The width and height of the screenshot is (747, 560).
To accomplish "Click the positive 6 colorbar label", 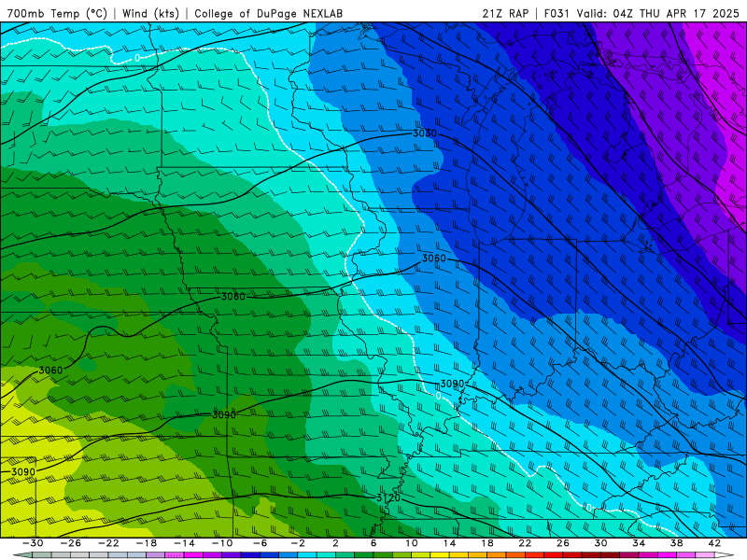I will click(373, 543).
